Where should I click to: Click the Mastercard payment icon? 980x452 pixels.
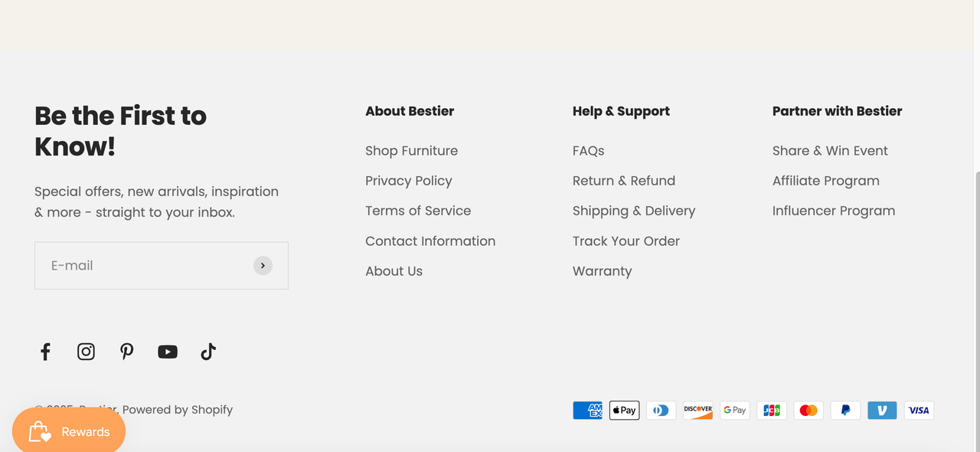click(x=808, y=411)
